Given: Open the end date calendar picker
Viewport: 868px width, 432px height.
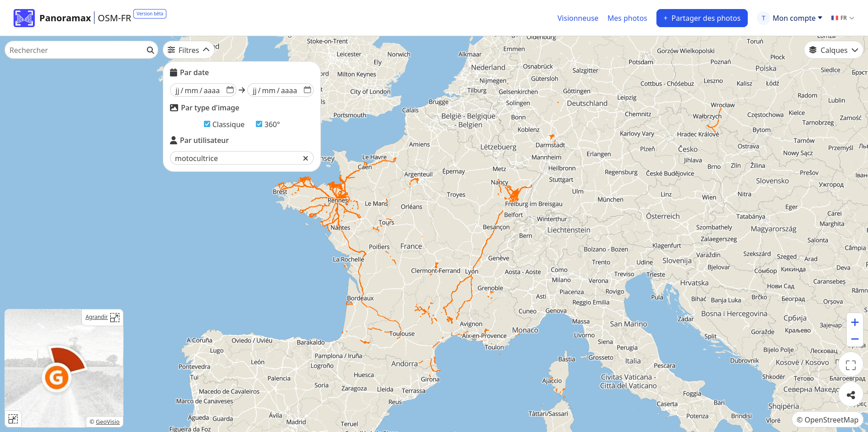Looking at the screenshot, I should click(x=307, y=90).
